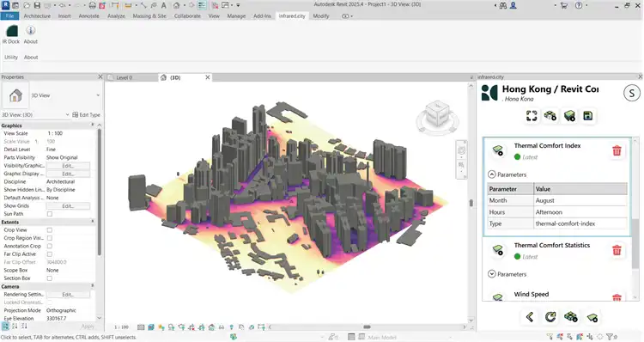
Task: Open the Help question mark icon
Action: click(x=579, y=5)
